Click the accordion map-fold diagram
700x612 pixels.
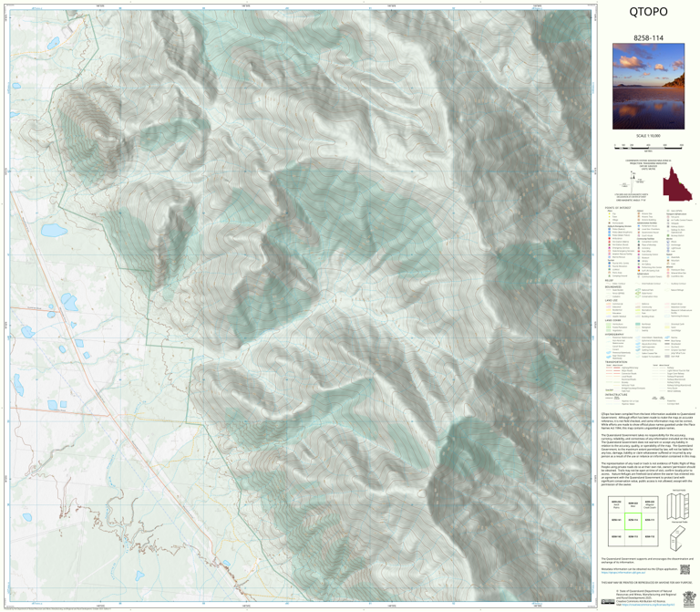(x=678, y=507)
